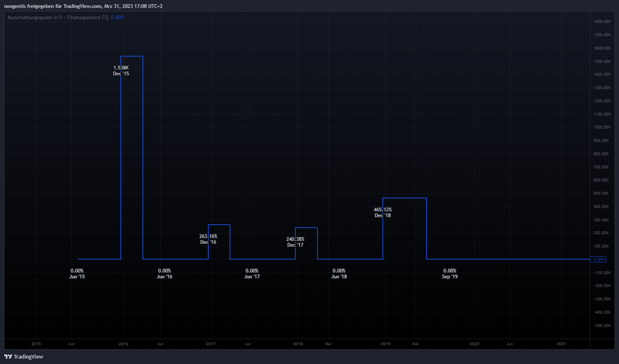Select the 263.16% Dec '16 data label
This screenshot has height=364, width=619.
pyautogui.click(x=208, y=239)
